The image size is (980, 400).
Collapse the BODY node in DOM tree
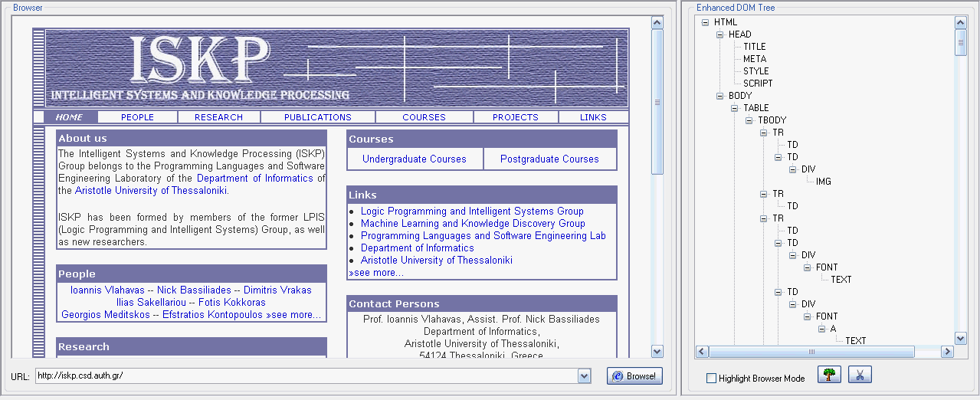click(x=720, y=96)
